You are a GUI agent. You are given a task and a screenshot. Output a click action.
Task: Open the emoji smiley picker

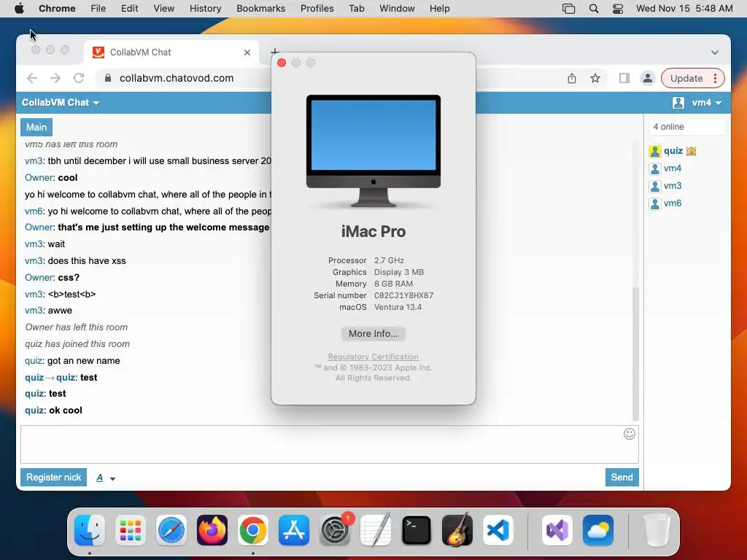(630, 434)
